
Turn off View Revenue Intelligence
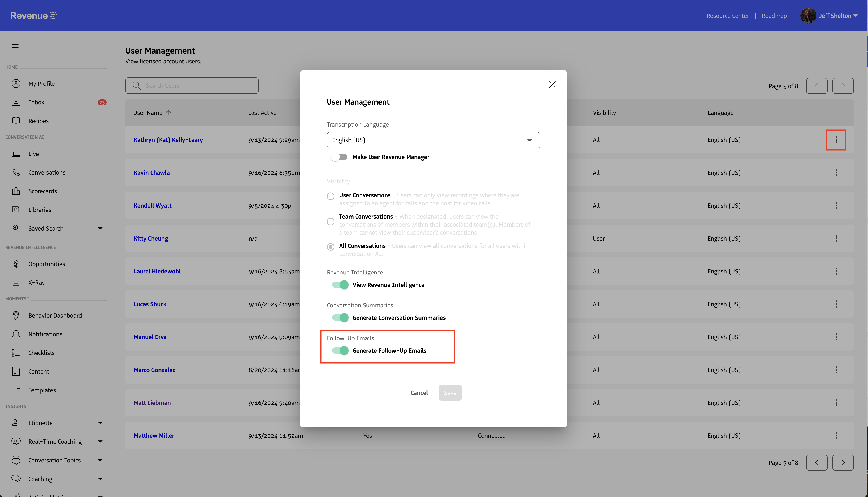tap(340, 284)
